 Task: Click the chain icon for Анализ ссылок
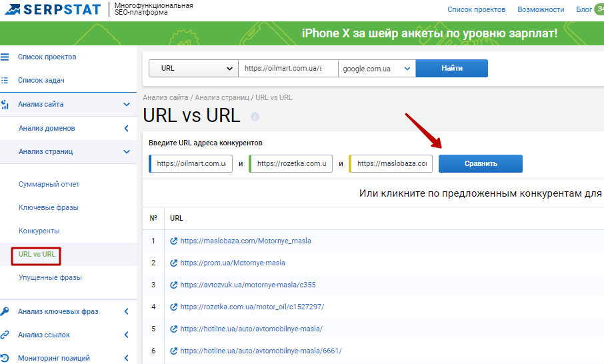(x=5, y=335)
